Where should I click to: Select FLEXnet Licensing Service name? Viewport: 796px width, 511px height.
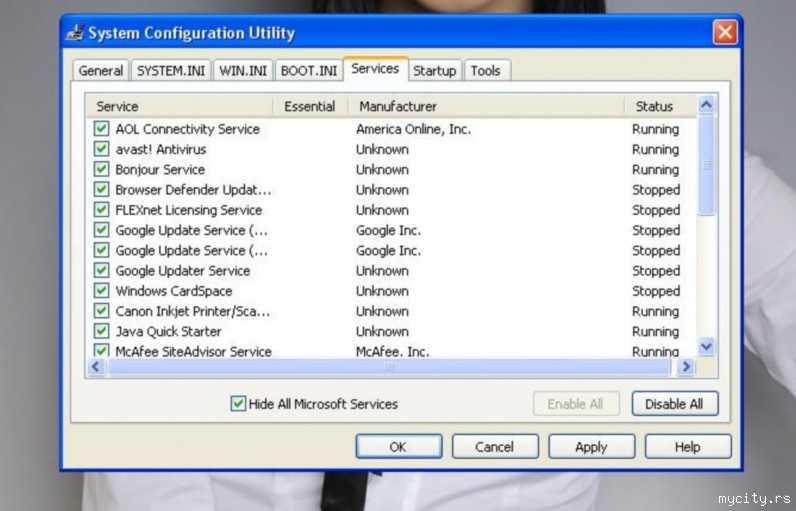tap(188, 210)
